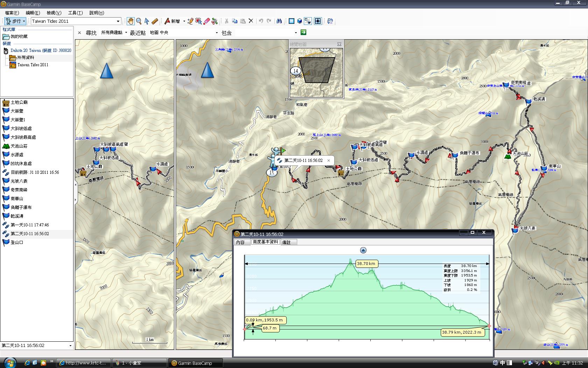Close the search bar with the X

(x=79, y=33)
